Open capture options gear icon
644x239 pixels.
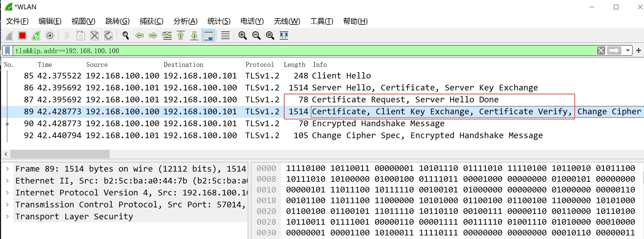pyautogui.click(x=50, y=36)
